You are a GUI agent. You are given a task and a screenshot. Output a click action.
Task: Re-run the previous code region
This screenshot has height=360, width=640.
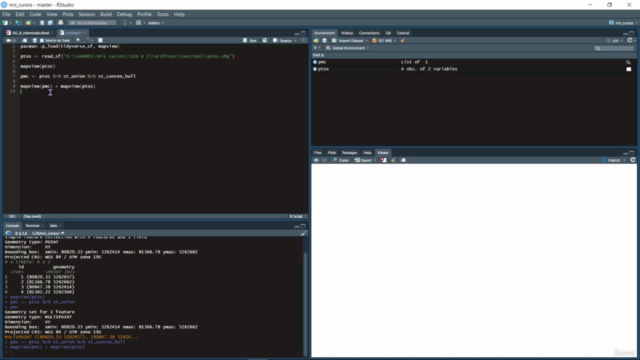(264, 40)
